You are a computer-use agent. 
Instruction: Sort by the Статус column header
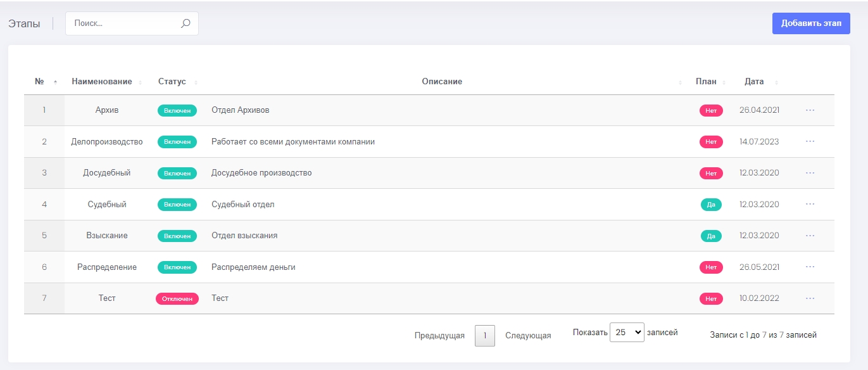(172, 82)
